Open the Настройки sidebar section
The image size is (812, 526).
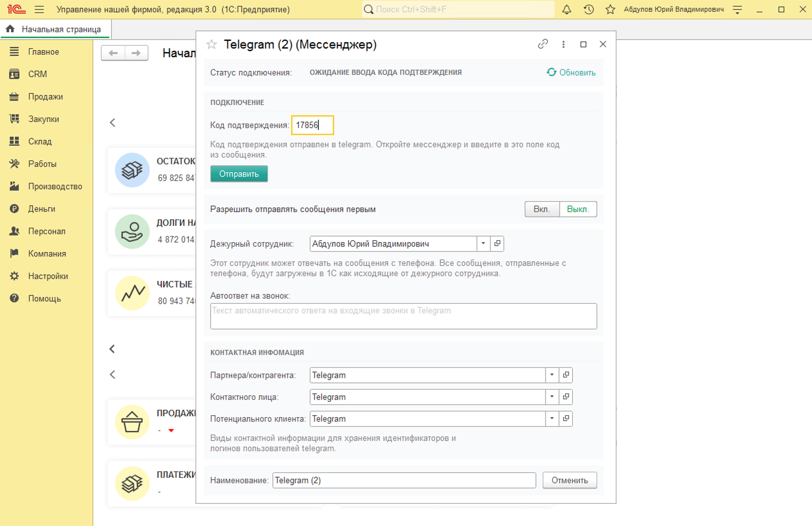[48, 276]
